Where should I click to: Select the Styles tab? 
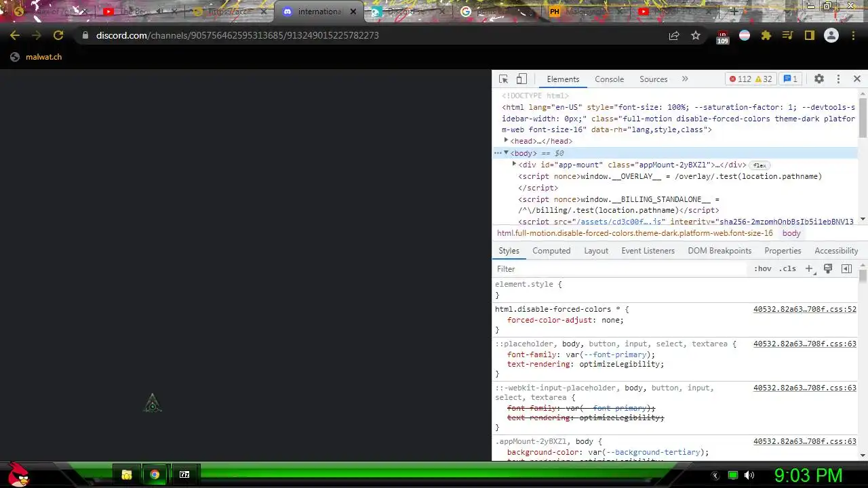tap(509, 251)
